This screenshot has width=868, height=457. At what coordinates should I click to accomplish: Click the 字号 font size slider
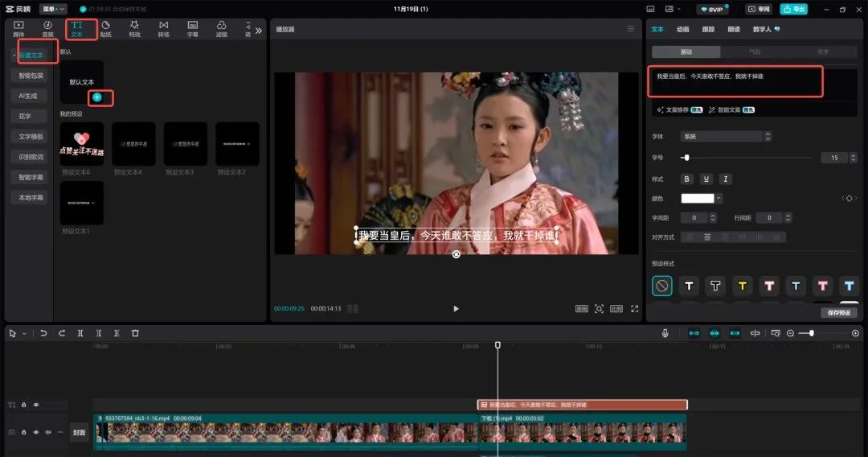[745, 158]
